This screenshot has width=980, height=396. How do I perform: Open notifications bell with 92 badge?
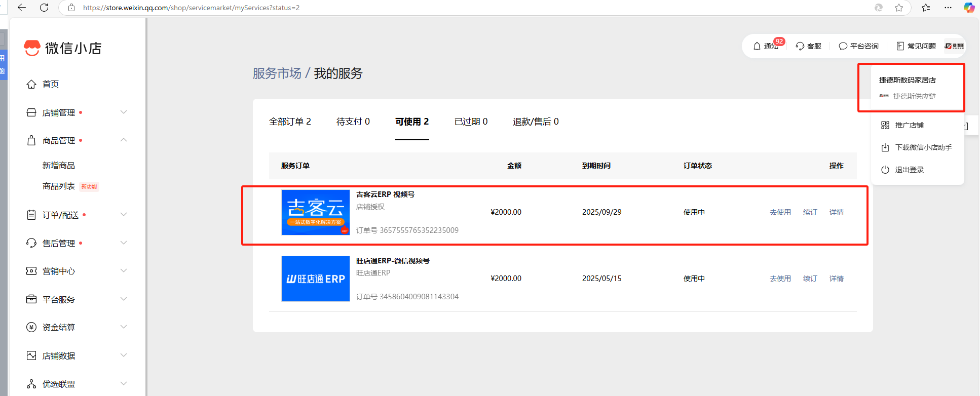757,46
